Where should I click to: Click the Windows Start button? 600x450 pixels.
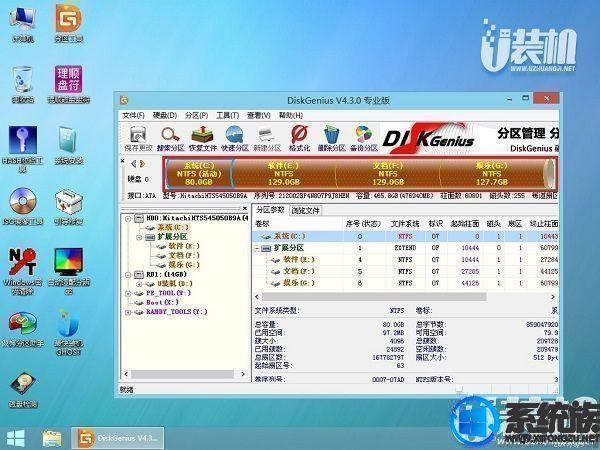click(16, 437)
